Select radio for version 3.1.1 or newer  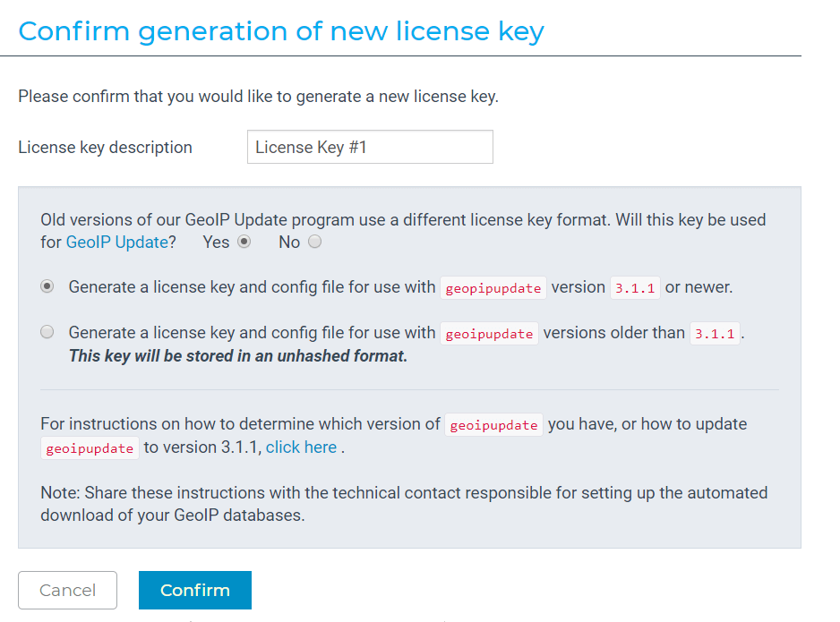click(x=47, y=287)
